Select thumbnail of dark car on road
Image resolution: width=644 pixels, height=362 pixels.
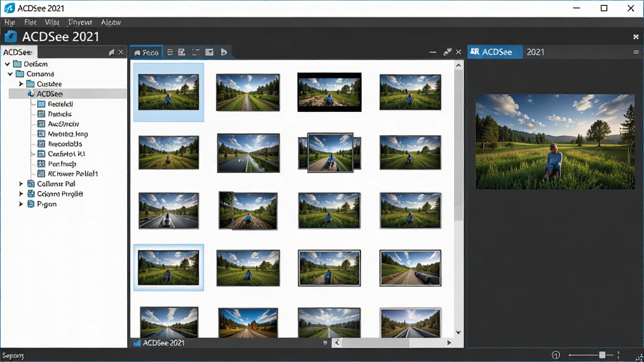[410, 268]
